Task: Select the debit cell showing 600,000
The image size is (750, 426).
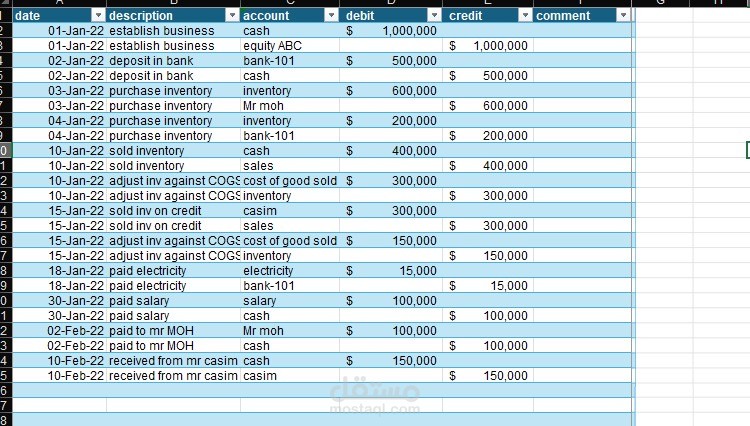Action: [x=391, y=91]
